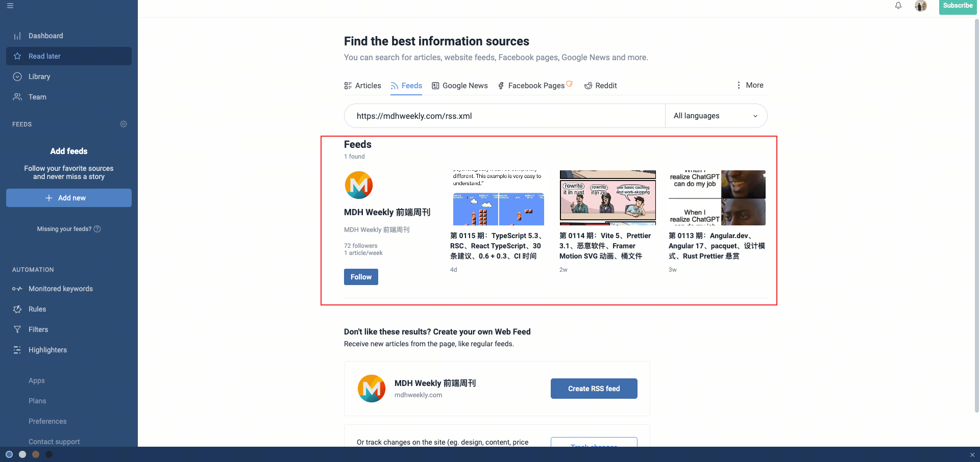Click the Filters funnel icon

pos(17,329)
